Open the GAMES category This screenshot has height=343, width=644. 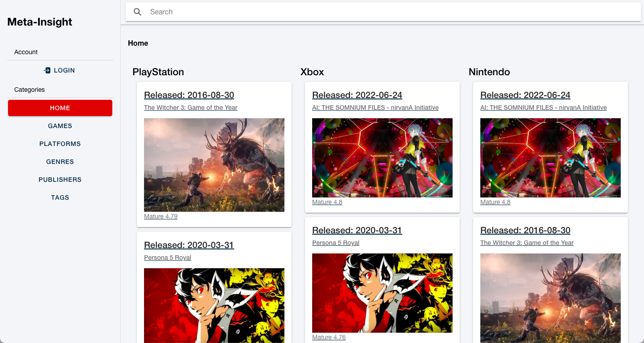[60, 126]
